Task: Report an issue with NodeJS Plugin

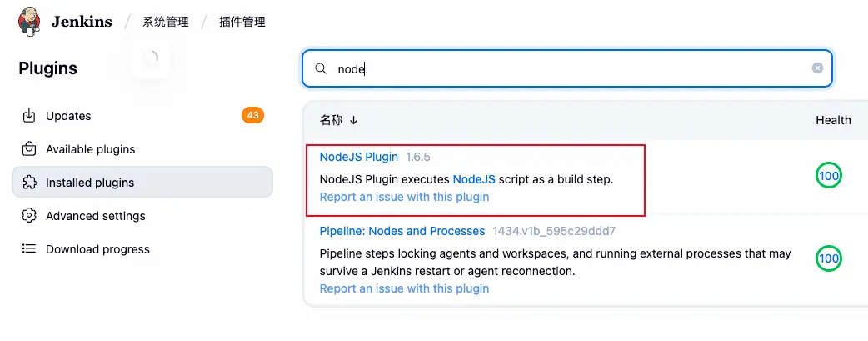Action: point(404,198)
